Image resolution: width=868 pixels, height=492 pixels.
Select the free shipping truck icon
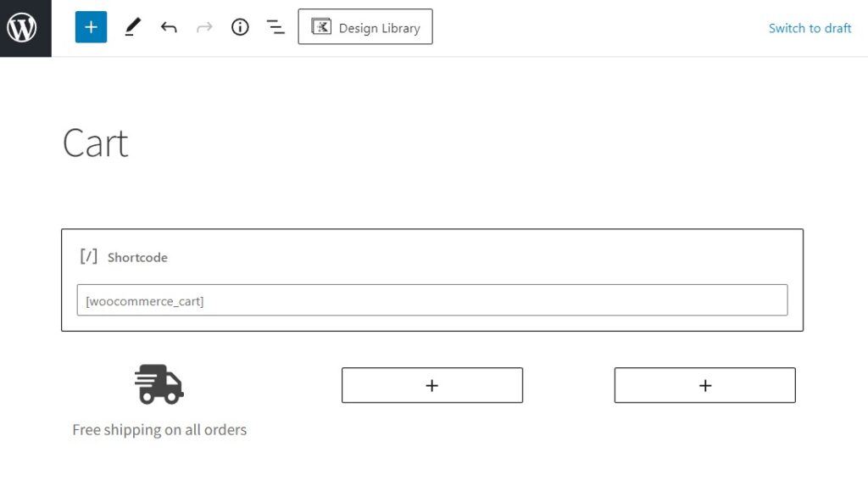coord(159,383)
